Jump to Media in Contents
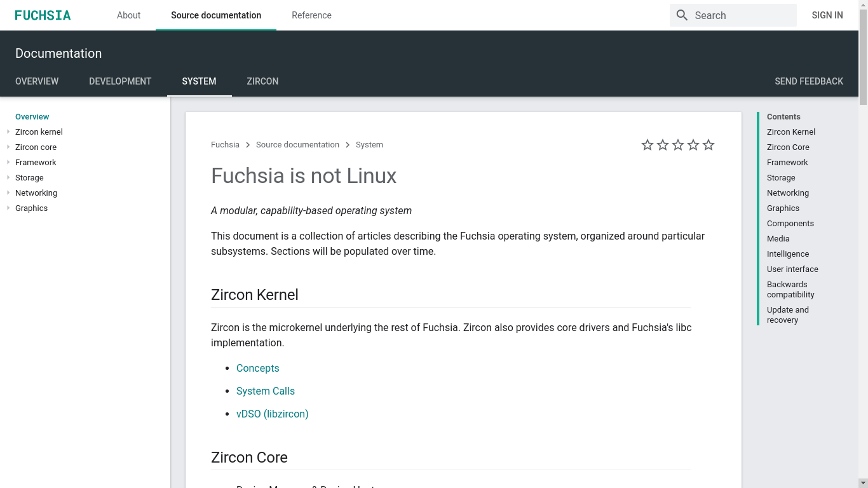The image size is (868, 488). pyautogui.click(x=778, y=239)
